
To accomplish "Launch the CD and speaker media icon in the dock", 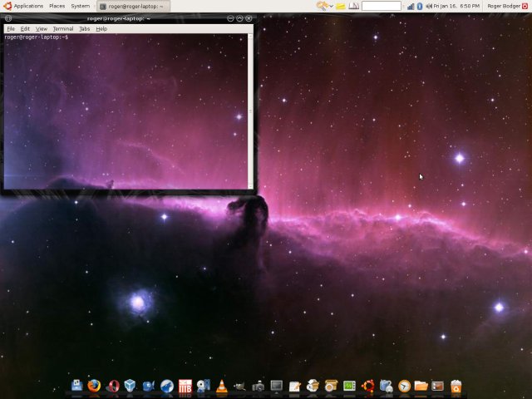I will pos(204,386).
